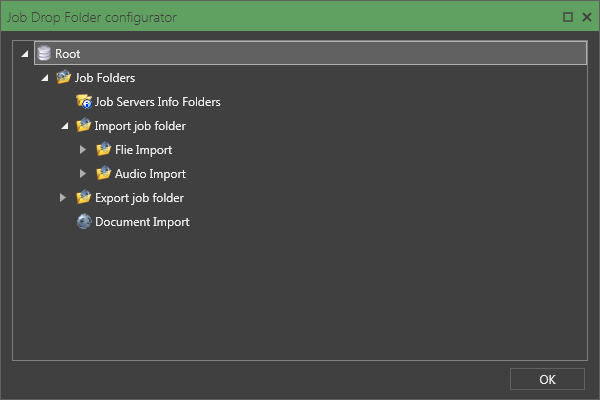Expand the Export job folder node
This screenshot has width=600, height=400.
tap(63, 198)
